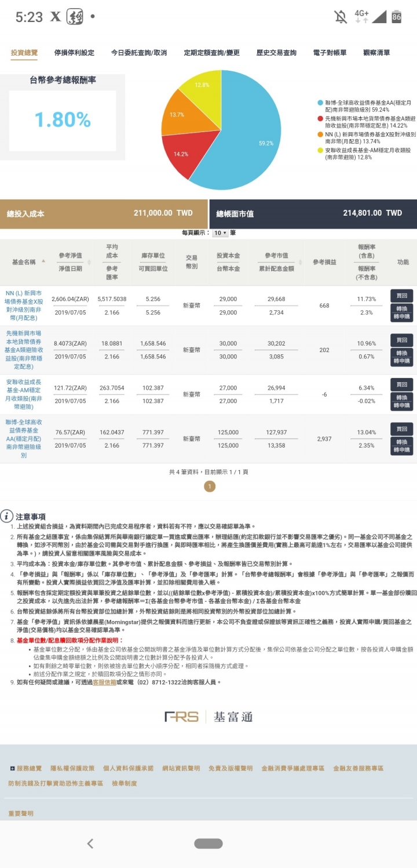Click 買回 button for 先機新興市場本地貨幣債券基金
Screen dimensions: 417x868
click(x=401, y=339)
